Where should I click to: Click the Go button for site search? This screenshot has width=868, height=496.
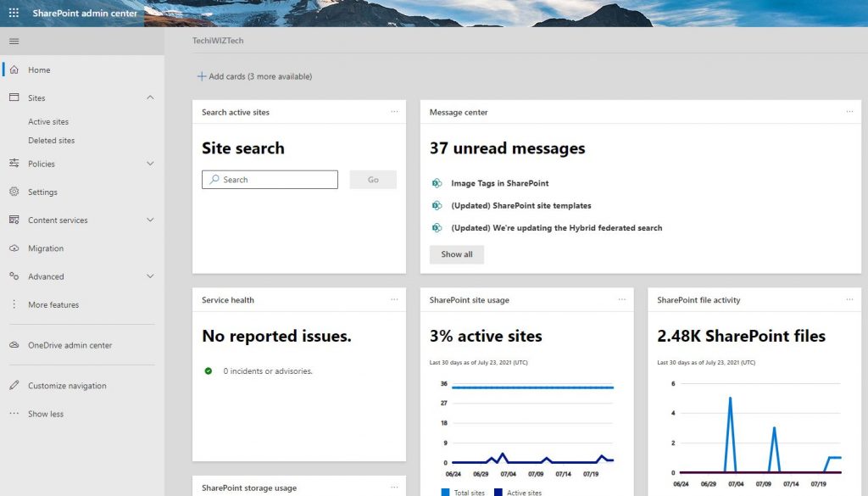pyautogui.click(x=373, y=180)
